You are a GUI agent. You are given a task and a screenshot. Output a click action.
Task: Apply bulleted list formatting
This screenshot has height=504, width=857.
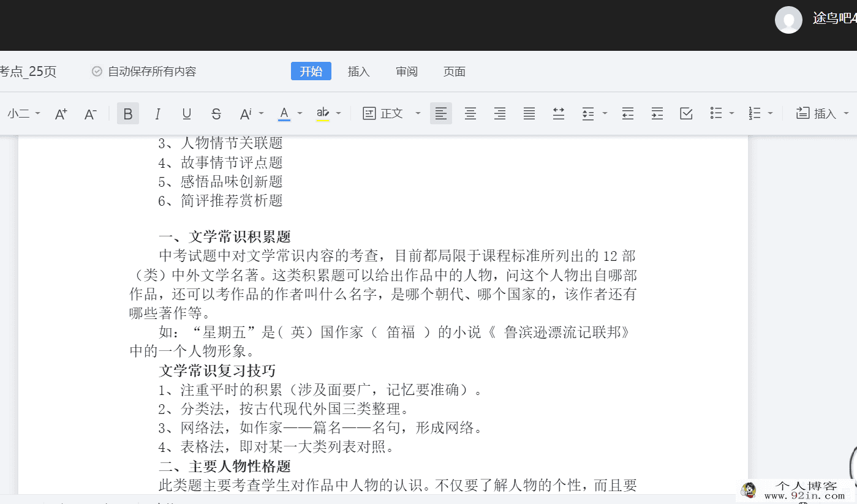point(716,113)
